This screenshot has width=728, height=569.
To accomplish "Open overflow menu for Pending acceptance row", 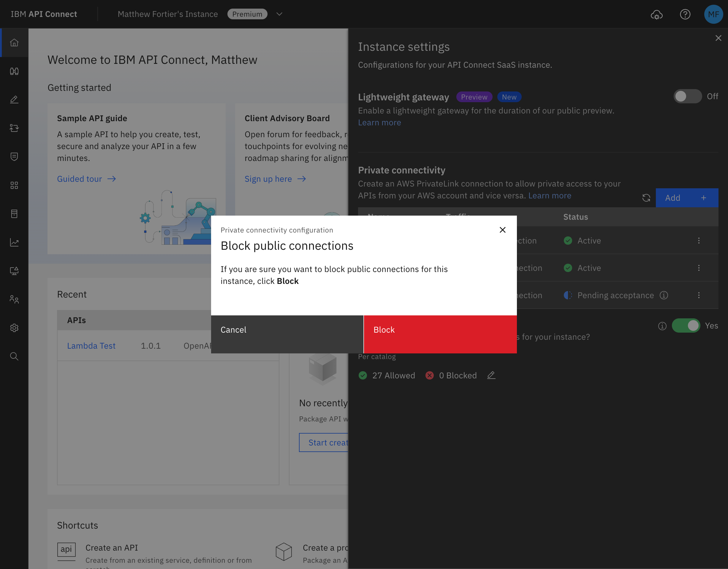I will click(699, 295).
